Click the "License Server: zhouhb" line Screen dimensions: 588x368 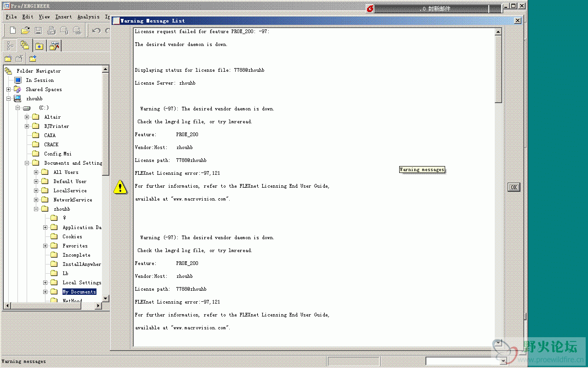pyautogui.click(x=165, y=83)
